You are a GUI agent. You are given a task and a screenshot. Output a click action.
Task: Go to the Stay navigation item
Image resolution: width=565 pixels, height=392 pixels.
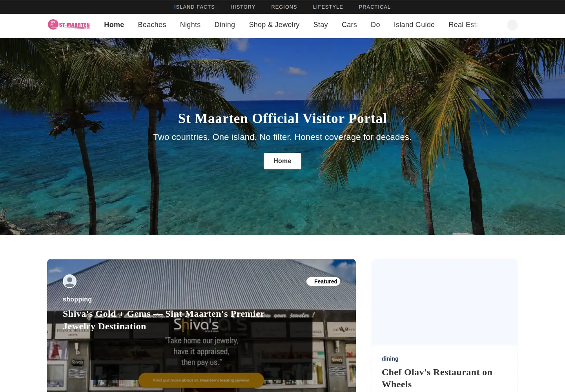[x=321, y=25]
